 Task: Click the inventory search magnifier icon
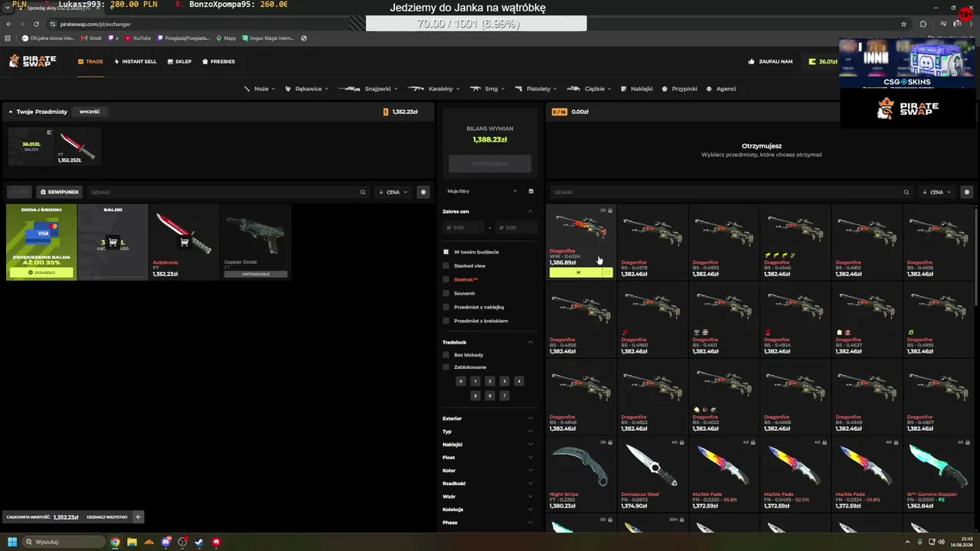coord(363,192)
